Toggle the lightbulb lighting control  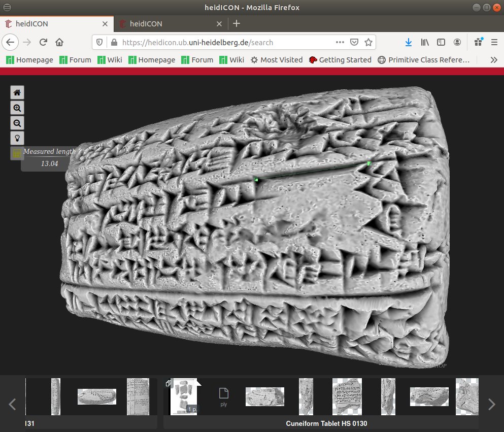point(17,138)
